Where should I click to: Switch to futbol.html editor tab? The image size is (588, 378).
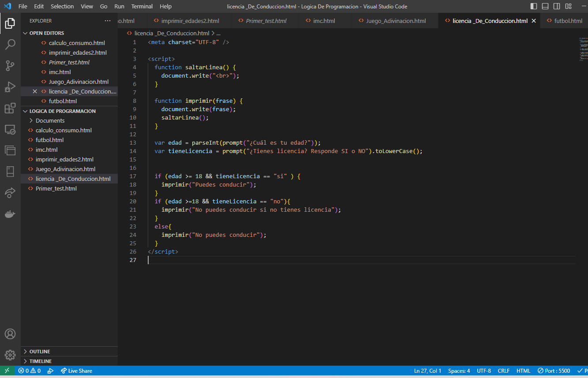click(x=565, y=21)
